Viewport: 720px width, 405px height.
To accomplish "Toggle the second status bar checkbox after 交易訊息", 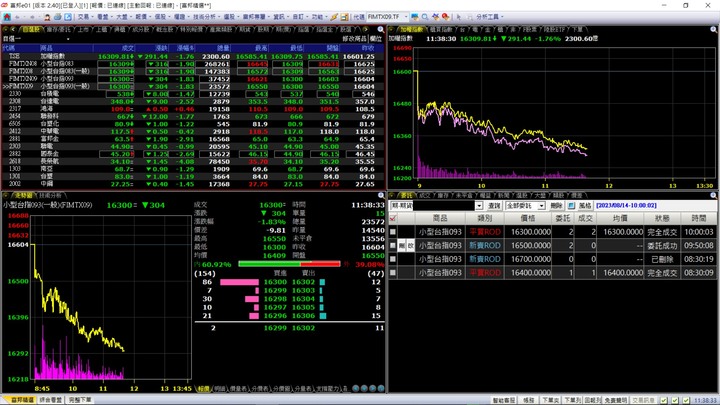I will click(675, 400).
